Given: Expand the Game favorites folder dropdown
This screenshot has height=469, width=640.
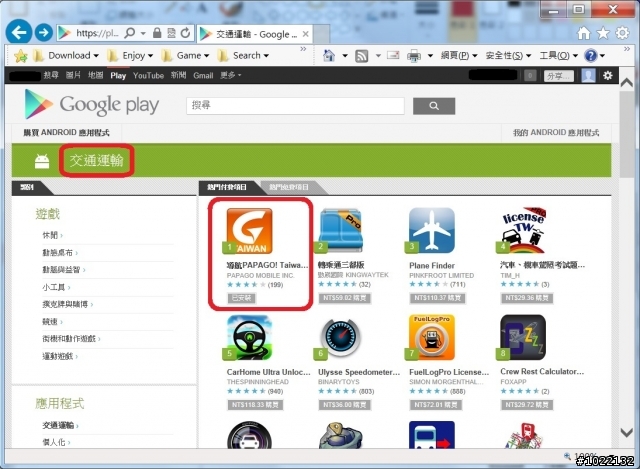Looking at the screenshot, I should click(x=206, y=56).
